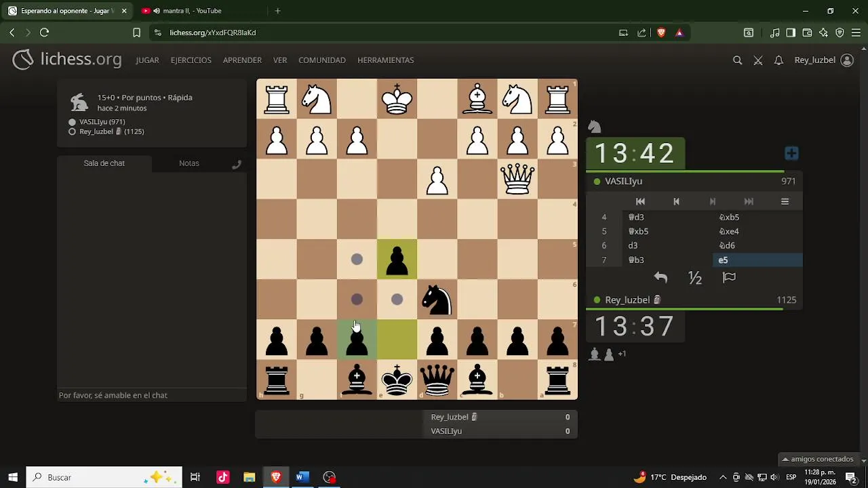Image resolution: width=868 pixels, height=488 pixels.
Task: Open TikTok from the taskbar
Action: [223, 477]
